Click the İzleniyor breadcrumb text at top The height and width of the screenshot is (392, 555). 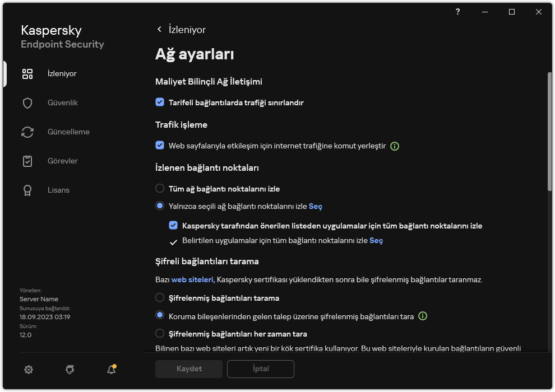pyautogui.click(x=187, y=30)
